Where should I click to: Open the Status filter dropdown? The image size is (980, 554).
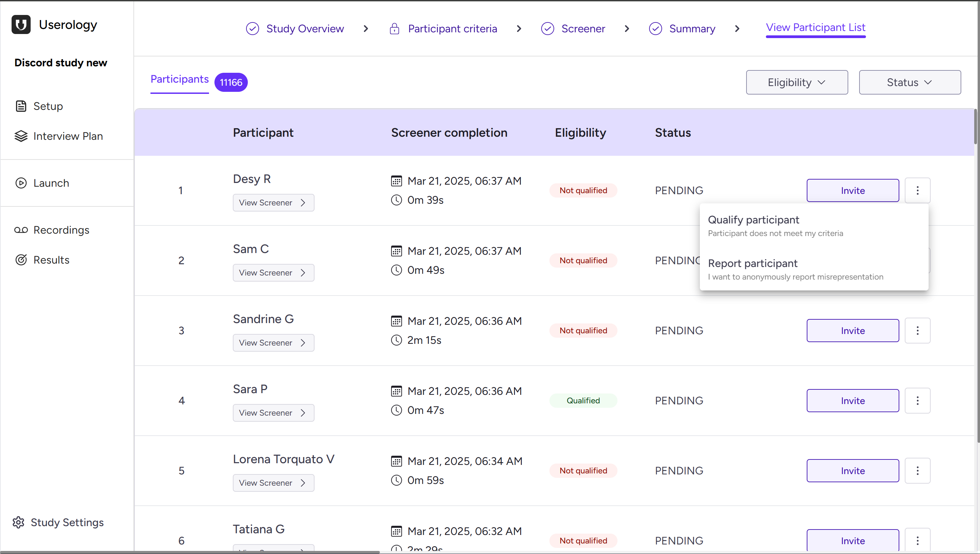910,82
